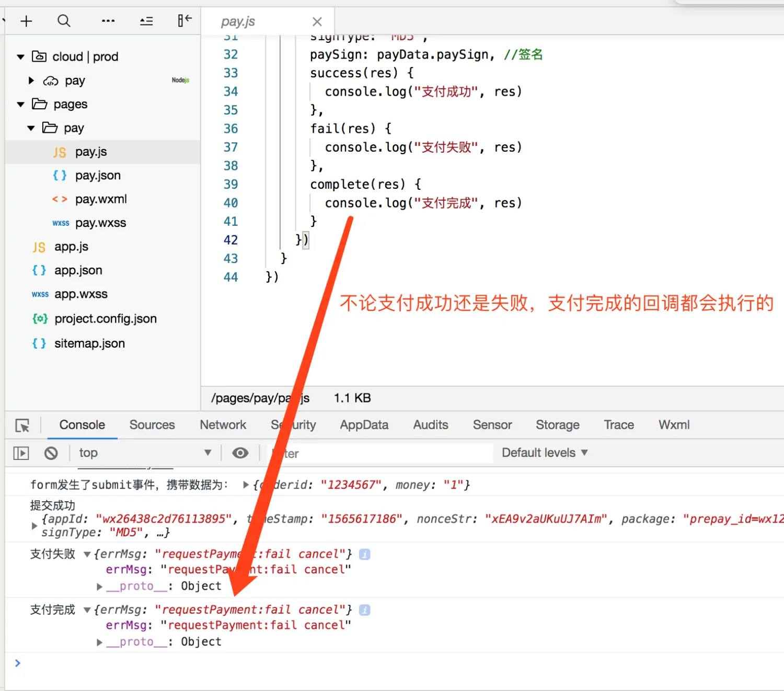
Task: Expand __proto__ under 支付完成
Action: click(x=99, y=642)
